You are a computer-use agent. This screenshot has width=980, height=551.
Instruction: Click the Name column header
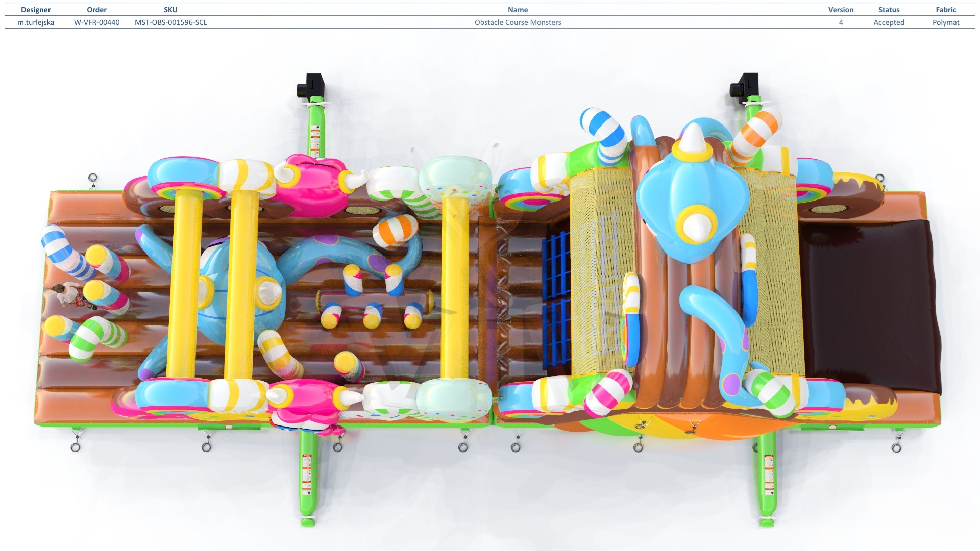tap(518, 10)
